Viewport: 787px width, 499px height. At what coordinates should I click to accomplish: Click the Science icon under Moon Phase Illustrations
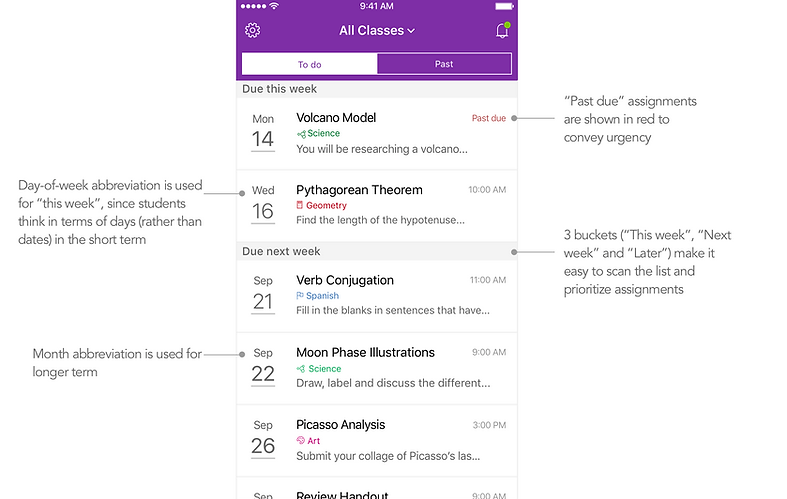pos(301,369)
